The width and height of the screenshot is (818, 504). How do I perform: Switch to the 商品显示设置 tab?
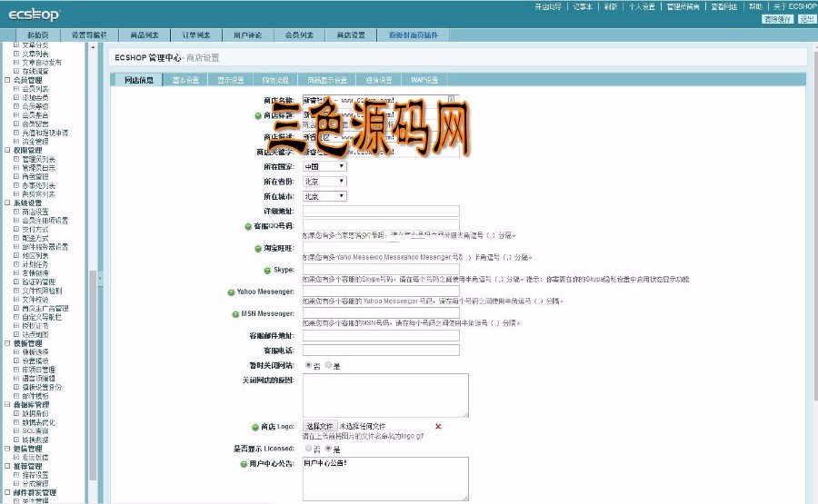[327, 80]
